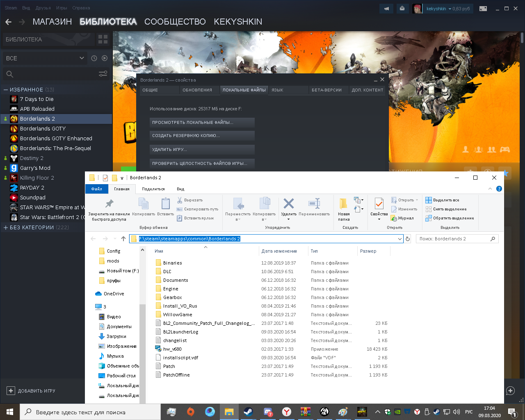Open the quick access toolbar customize dropdown
Screen dimensions: 525x420
tap(122, 178)
